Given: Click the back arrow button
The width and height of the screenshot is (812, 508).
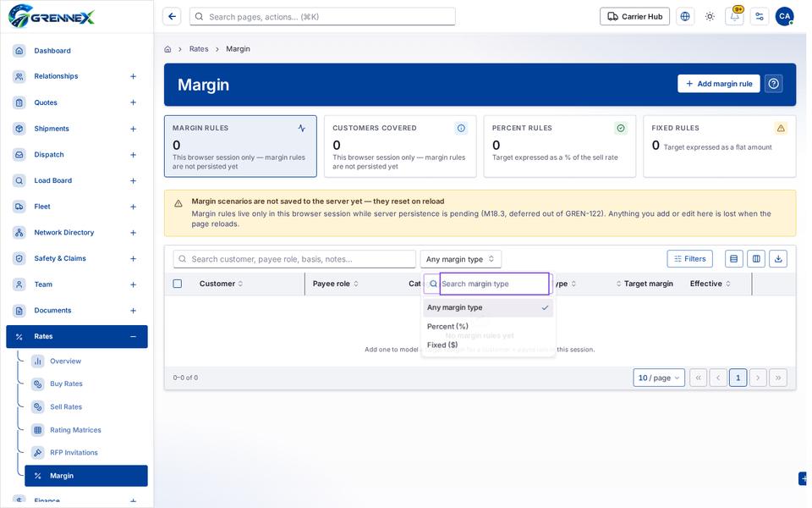Looking at the screenshot, I should [x=172, y=17].
